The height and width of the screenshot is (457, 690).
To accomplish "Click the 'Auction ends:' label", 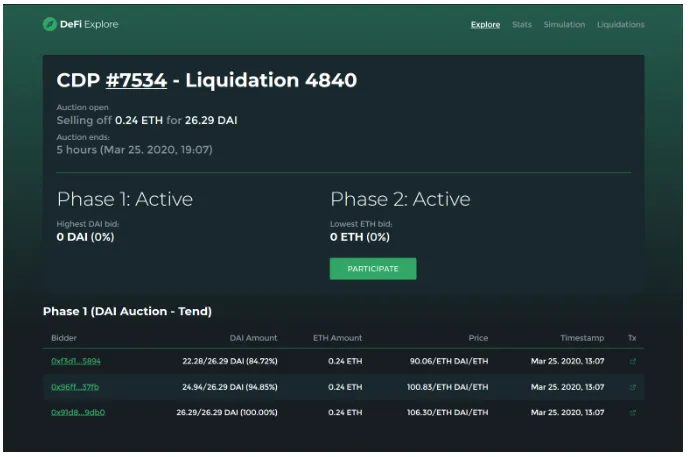I will tap(83, 137).
